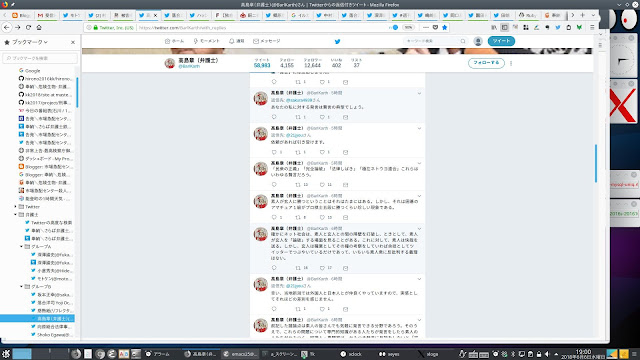
Task: Open the フォロワー 12,644 followers list
Action: (x=313, y=63)
